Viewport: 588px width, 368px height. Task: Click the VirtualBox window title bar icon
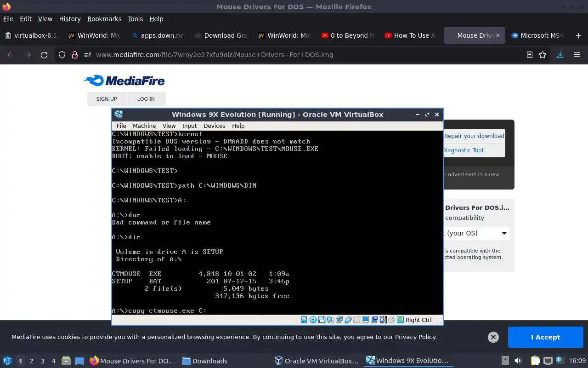119,115
